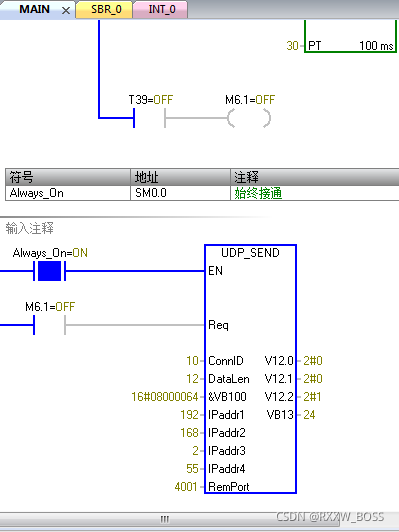Select the V12.0 status value 2#0
Viewport: 399px width, 532px height.
pyautogui.click(x=312, y=361)
